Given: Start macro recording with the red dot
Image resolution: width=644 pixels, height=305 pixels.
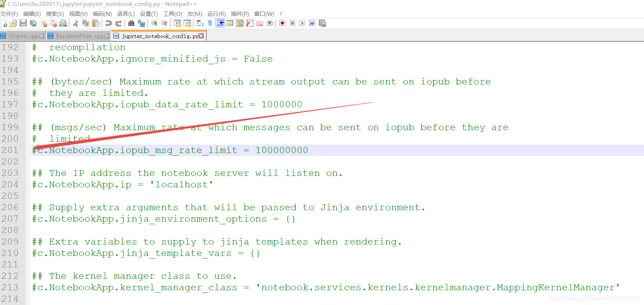Looking at the screenshot, I should (282, 23).
